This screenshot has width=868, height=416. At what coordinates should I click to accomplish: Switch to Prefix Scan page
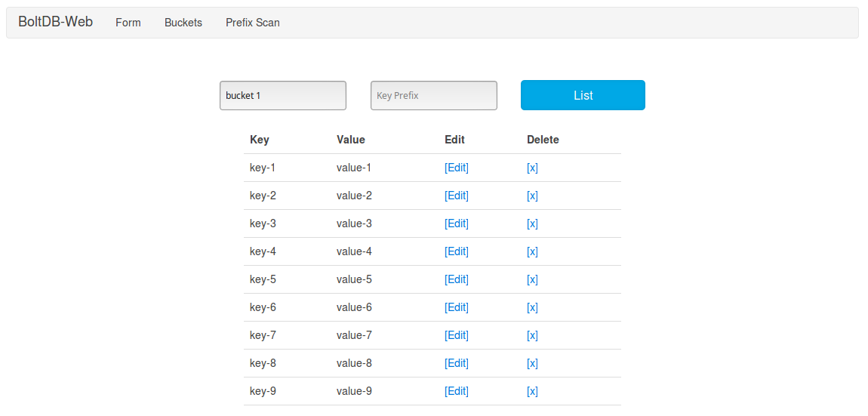coord(253,23)
